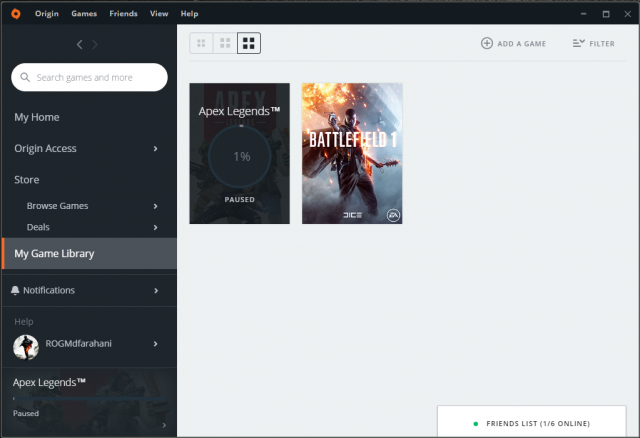Select the Battlefield 1 game tile
This screenshot has height=438, width=640.
352,153
